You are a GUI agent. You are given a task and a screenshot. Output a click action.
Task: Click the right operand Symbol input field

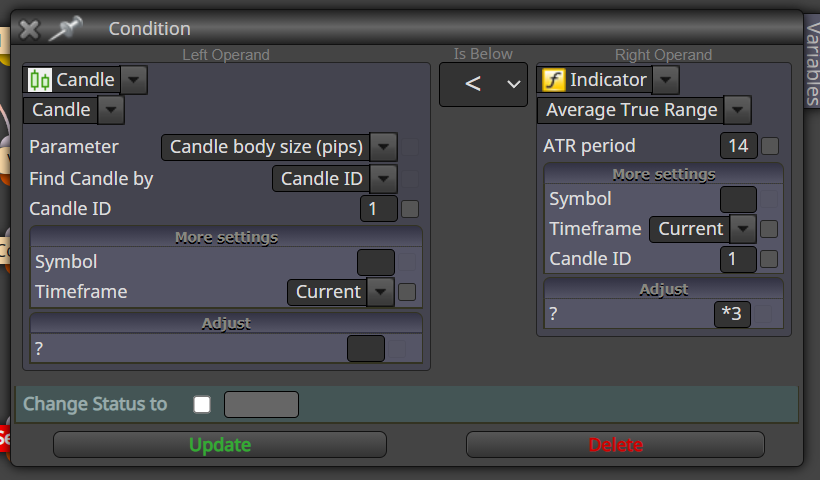click(738, 199)
